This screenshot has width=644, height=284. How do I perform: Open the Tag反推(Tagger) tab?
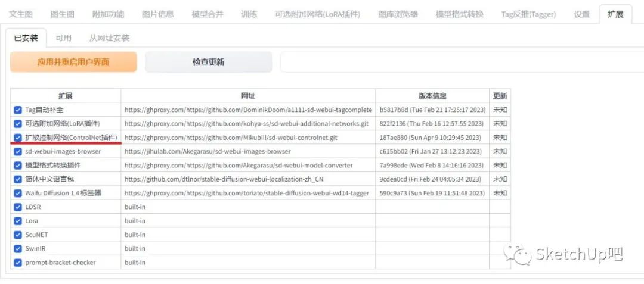(528, 14)
